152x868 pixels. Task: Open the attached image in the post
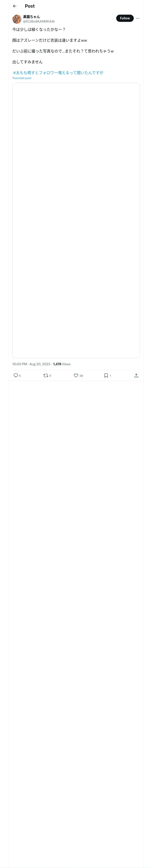click(x=76, y=220)
